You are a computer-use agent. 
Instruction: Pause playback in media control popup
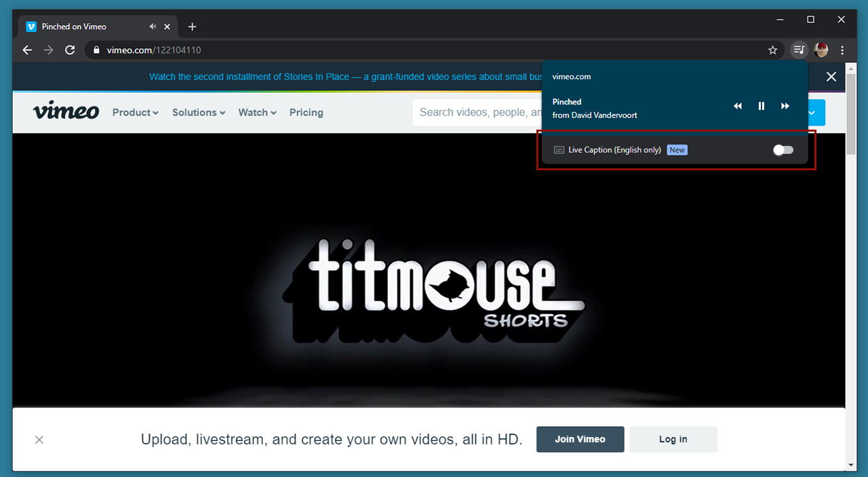(761, 106)
